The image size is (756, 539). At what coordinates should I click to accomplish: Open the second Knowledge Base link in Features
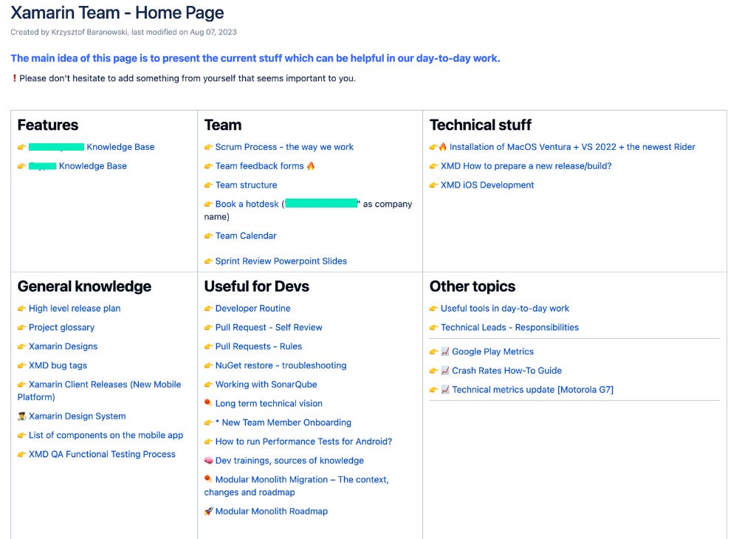coord(92,166)
